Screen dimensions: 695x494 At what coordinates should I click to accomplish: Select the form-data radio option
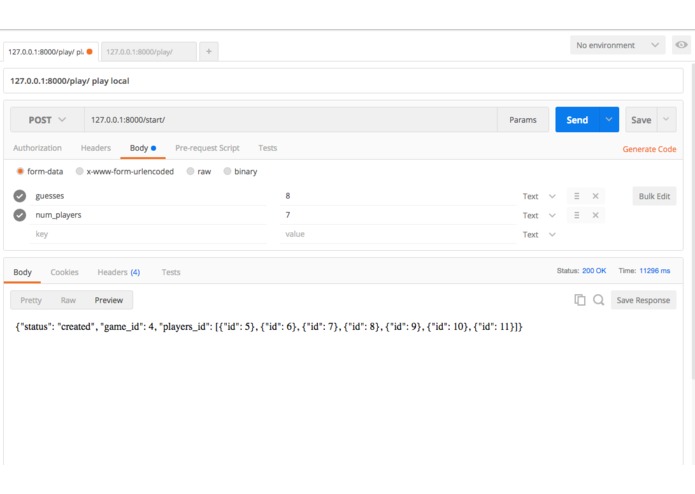(20, 171)
